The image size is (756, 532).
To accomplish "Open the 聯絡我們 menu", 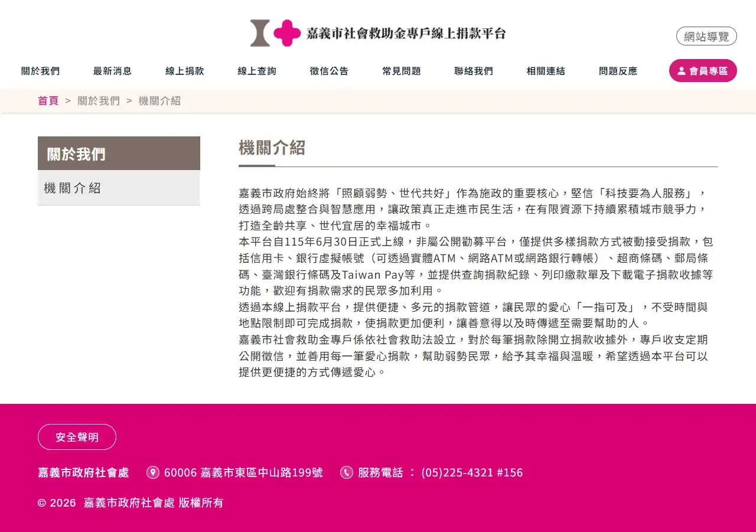I will [x=474, y=71].
